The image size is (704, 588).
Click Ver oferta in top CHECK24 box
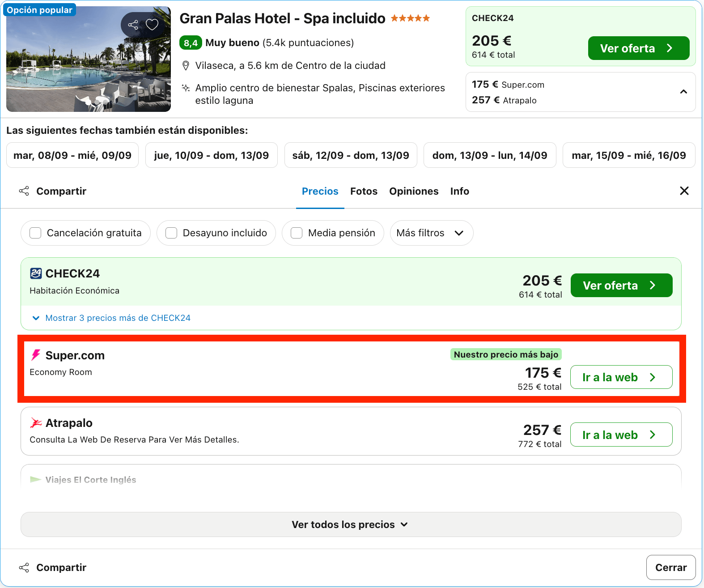click(x=639, y=48)
